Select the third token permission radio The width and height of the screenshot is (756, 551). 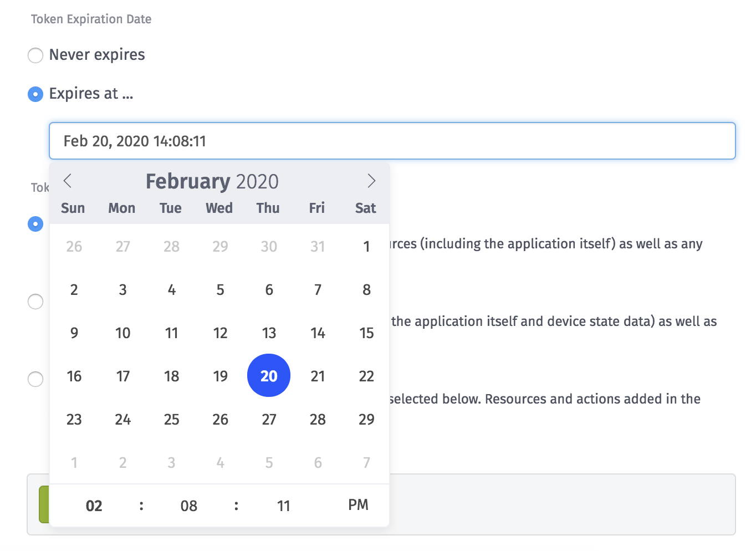coord(35,379)
